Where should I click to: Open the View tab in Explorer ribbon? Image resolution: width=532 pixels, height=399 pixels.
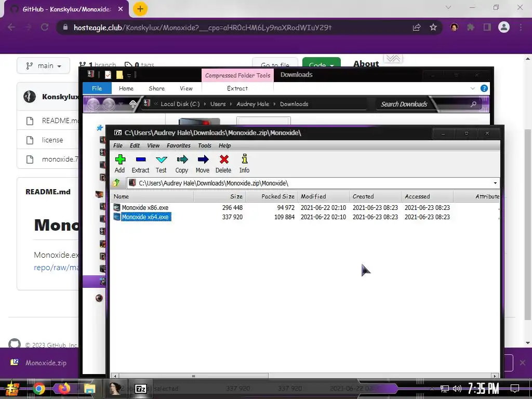click(187, 88)
